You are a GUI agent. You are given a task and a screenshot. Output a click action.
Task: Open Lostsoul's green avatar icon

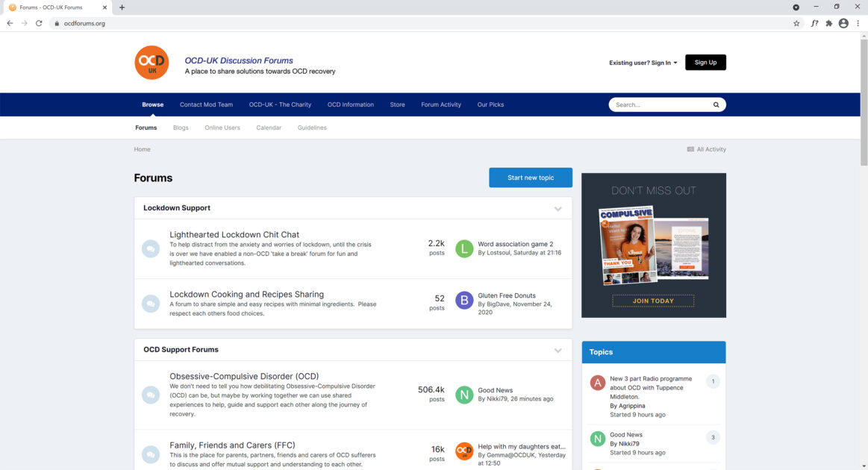[463, 248]
